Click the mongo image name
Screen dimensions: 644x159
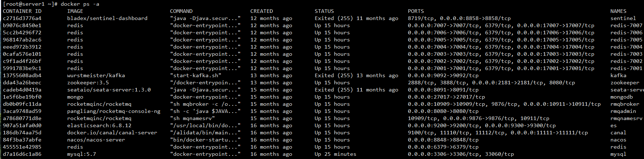[x=75, y=97]
